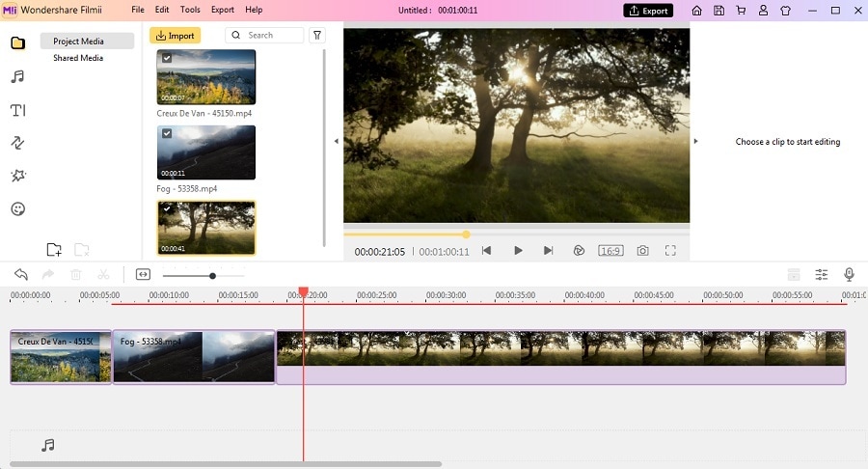Open the Edit menu
The image size is (868, 469).
point(162,10)
